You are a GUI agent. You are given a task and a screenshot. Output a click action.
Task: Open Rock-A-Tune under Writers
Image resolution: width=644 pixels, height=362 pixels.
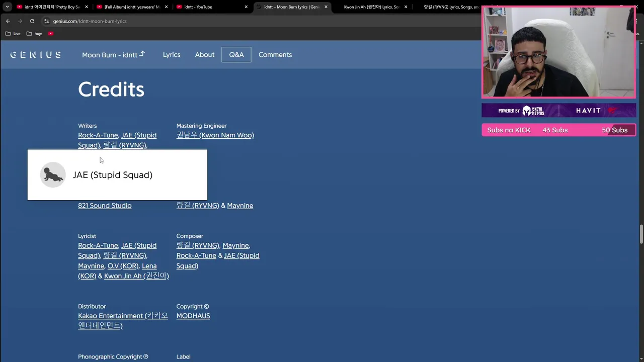(x=98, y=135)
